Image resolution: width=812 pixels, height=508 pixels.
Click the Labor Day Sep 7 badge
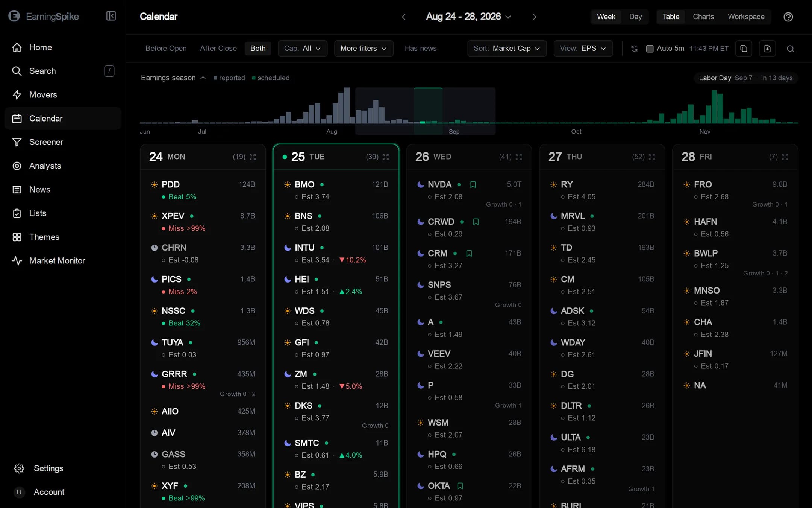pyautogui.click(x=746, y=78)
